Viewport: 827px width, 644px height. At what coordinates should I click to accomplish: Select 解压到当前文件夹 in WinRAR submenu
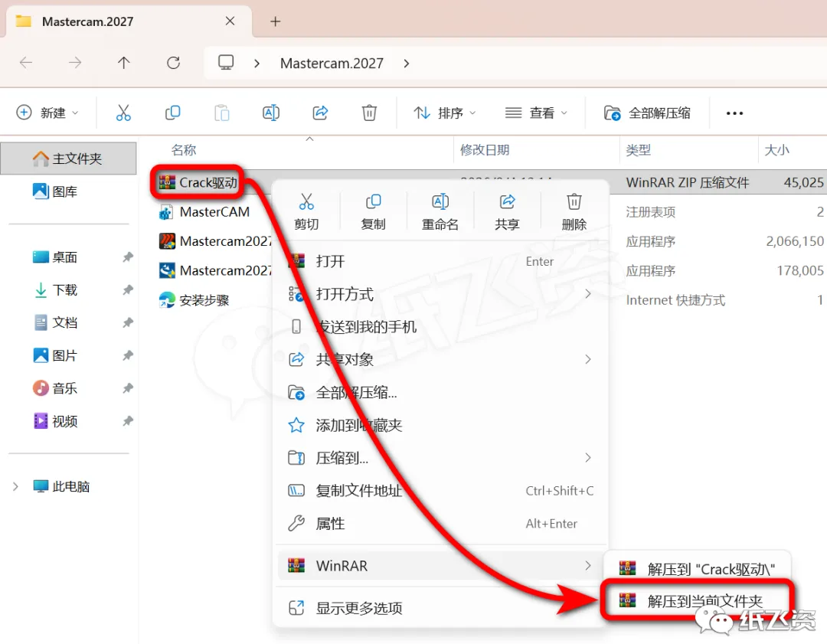point(697,601)
